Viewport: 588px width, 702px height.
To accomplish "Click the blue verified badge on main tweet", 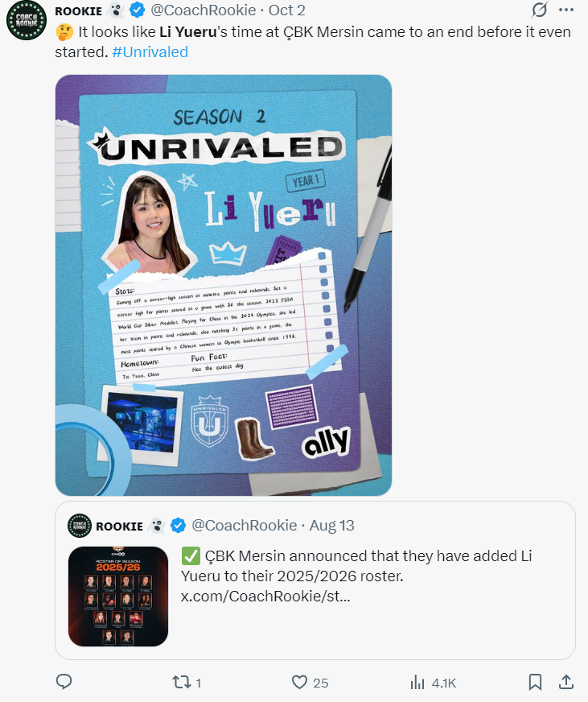I will 137,10.
